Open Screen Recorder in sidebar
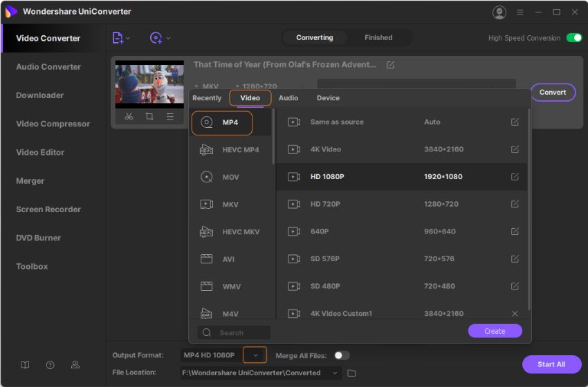The height and width of the screenshot is (387, 588). [48, 209]
